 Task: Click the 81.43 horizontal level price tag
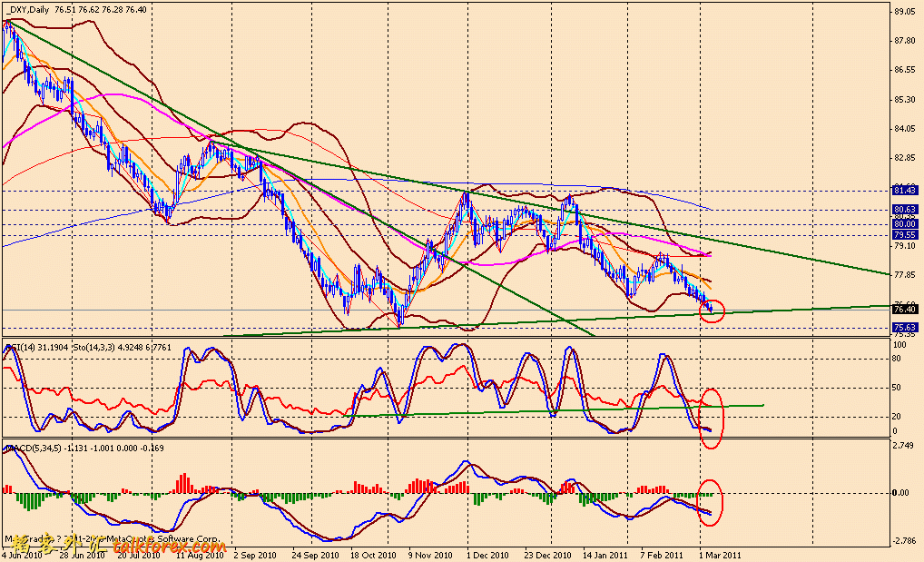tap(905, 191)
